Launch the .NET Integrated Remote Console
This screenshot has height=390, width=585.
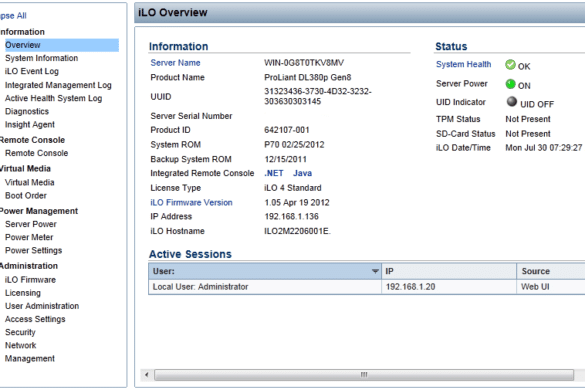[x=274, y=173]
